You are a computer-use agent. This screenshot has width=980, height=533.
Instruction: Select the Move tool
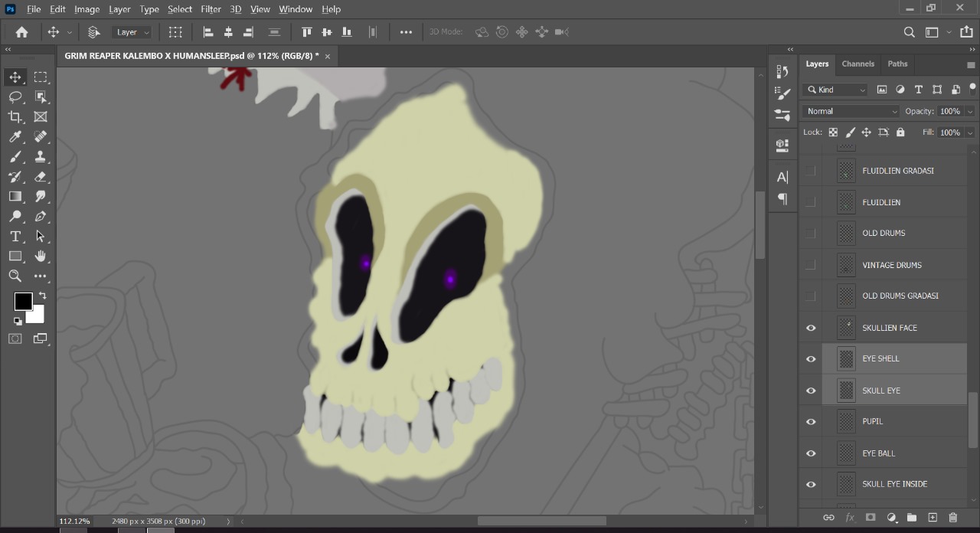pyautogui.click(x=15, y=77)
